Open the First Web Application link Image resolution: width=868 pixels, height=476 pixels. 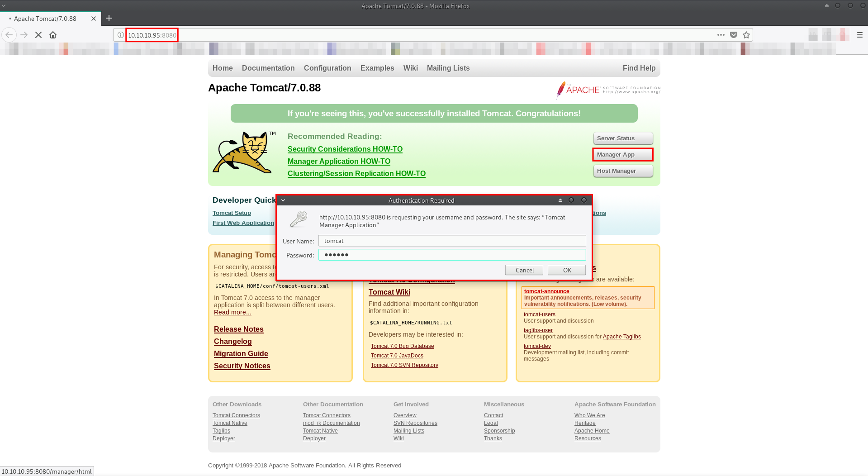243,223
